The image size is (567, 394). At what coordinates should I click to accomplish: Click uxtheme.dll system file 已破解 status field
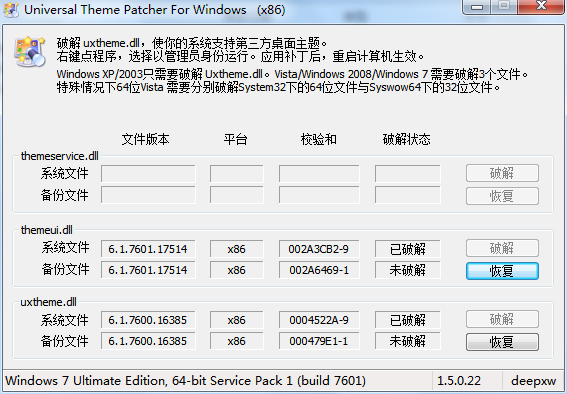(x=408, y=320)
